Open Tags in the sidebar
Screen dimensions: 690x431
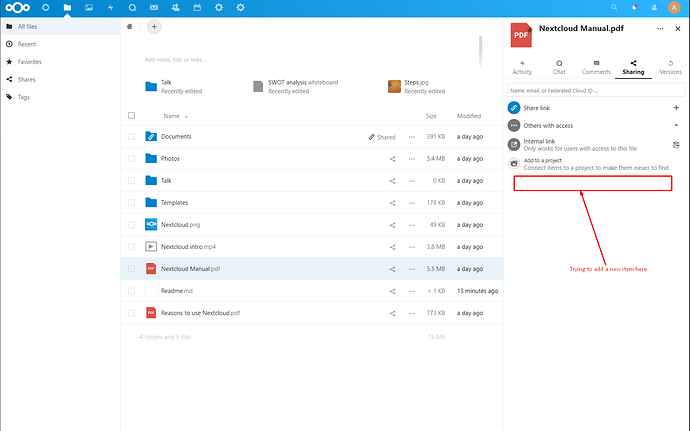[60, 97]
